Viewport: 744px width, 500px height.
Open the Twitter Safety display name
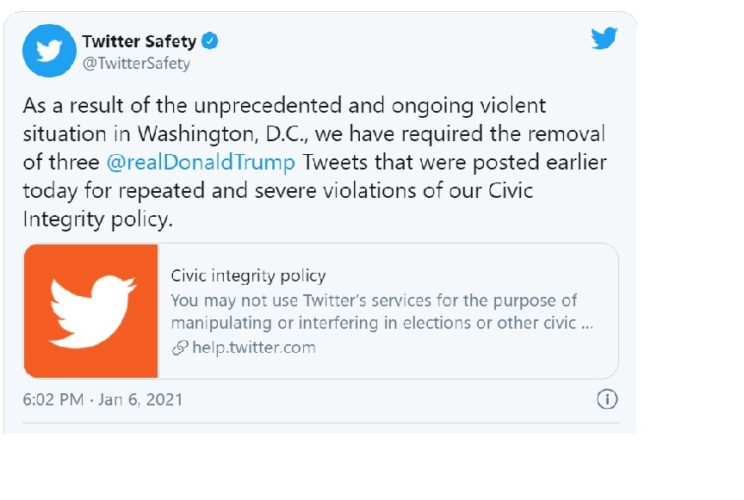(x=139, y=42)
